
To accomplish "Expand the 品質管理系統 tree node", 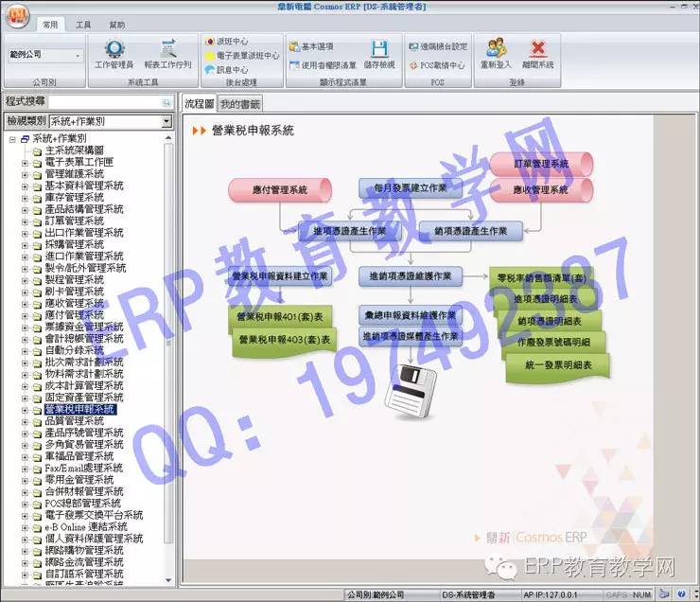I will [x=25, y=421].
